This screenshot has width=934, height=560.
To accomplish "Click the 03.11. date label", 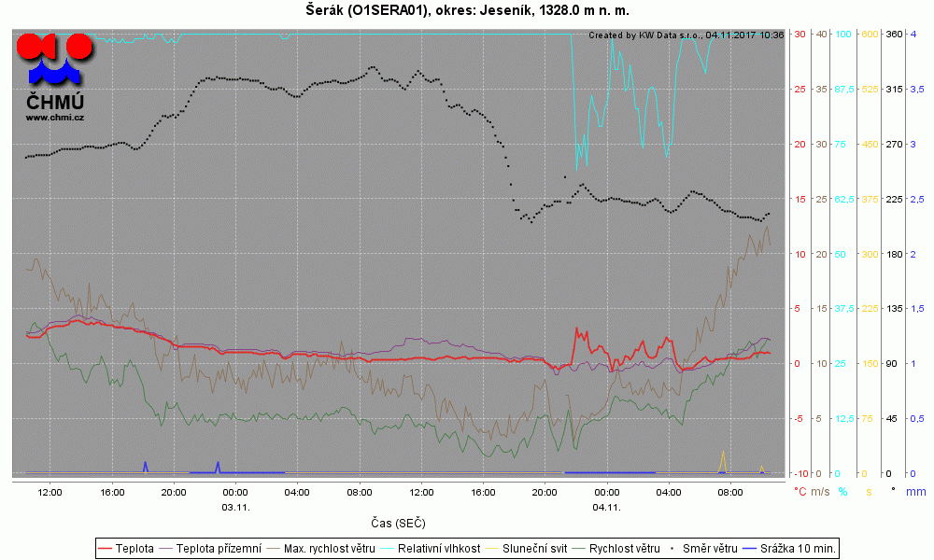I will (236, 507).
